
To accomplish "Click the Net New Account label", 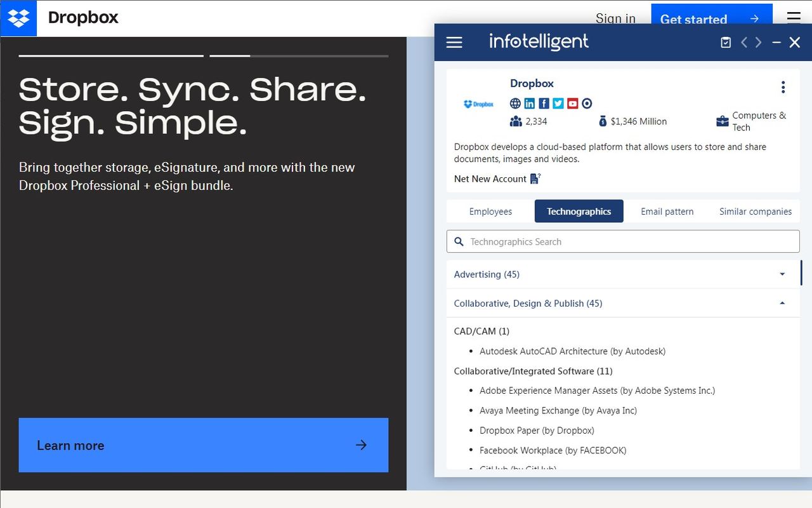I will click(x=490, y=179).
